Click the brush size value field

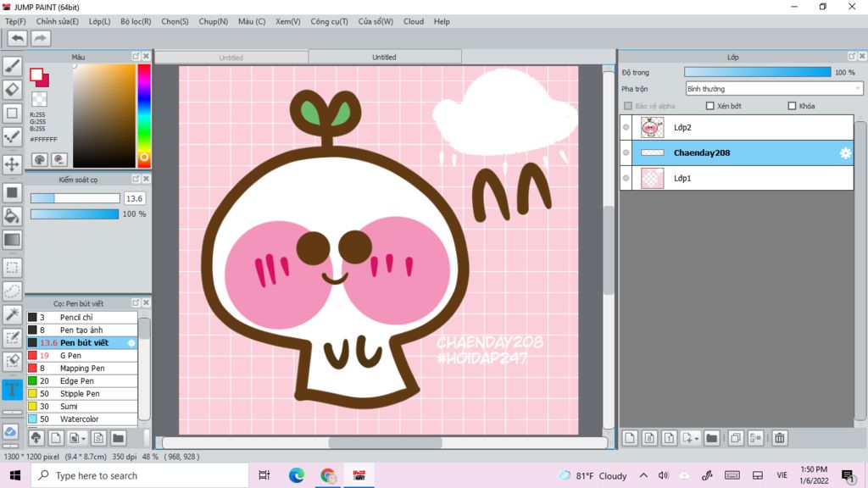tap(135, 198)
